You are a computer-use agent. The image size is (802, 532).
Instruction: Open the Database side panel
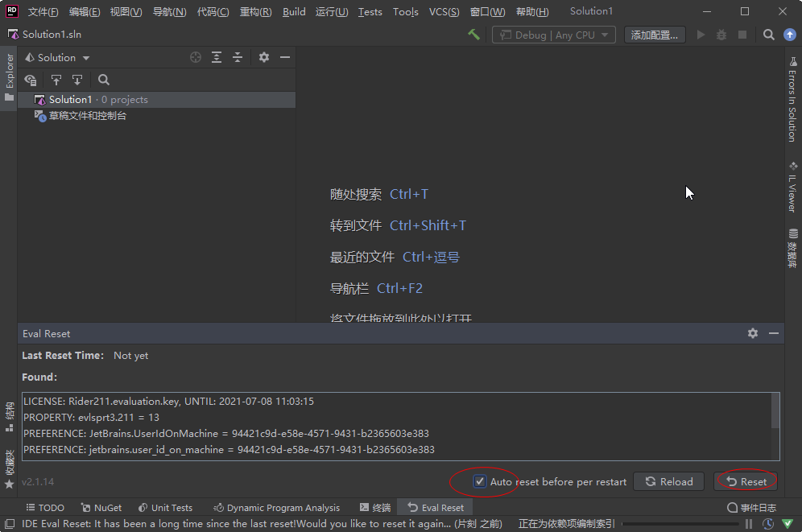pyautogui.click(x=792, y=248)
